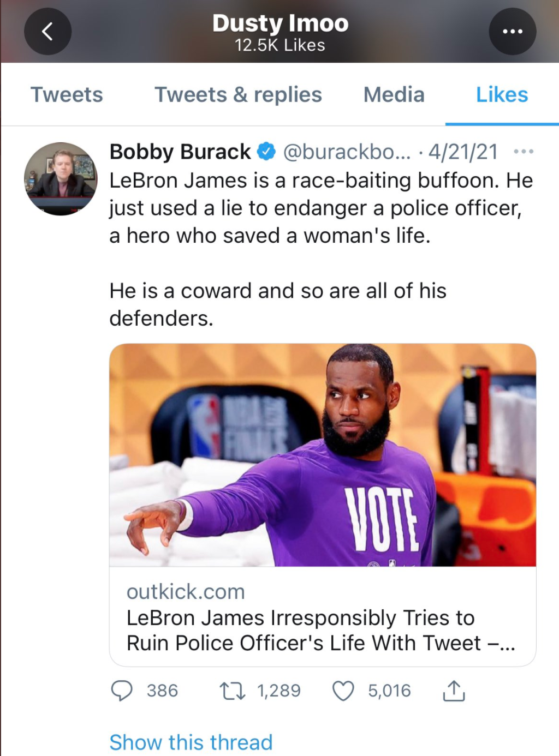Switch to Tweets & replies tab
This screenshot has height=756, width=559.
click(238, 94)
